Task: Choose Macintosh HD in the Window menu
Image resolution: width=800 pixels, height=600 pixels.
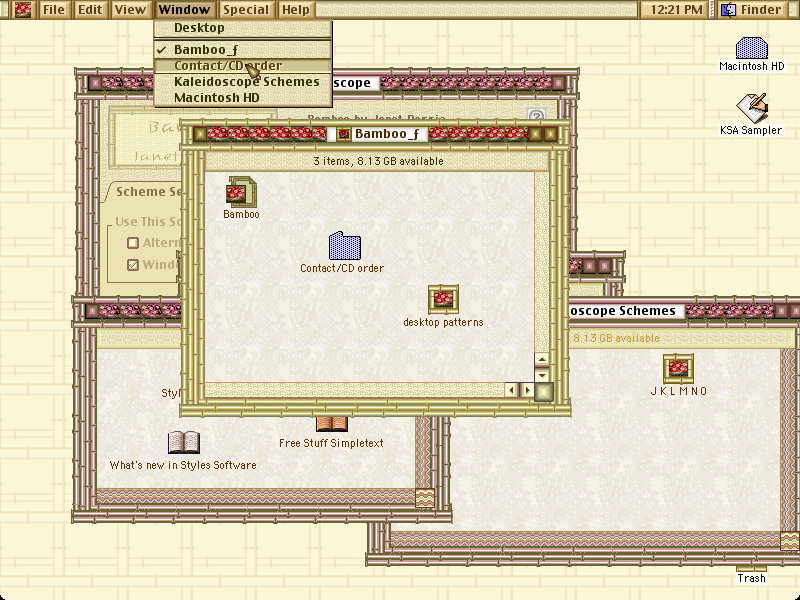Action: (243, 97)
